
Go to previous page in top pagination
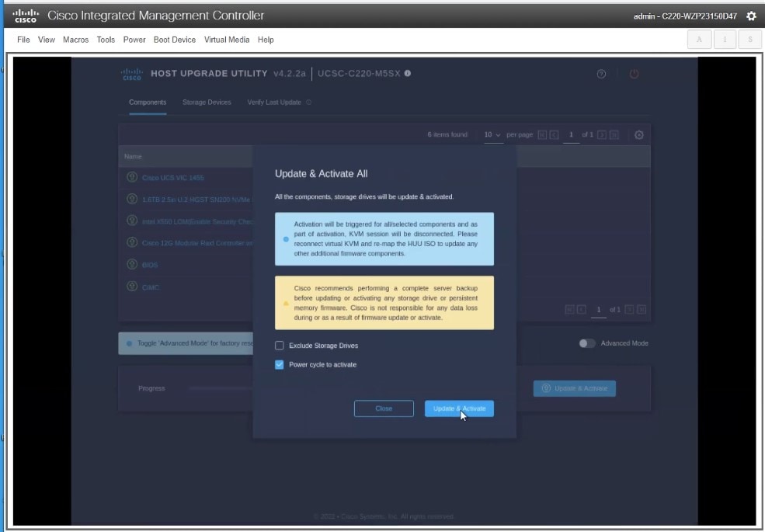(554, 134)
